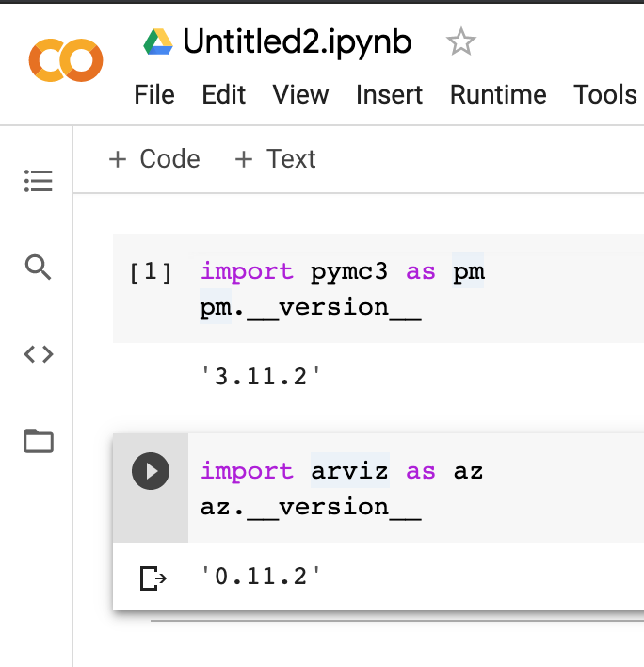Run the arviz import cell
This screenshot has width=644, height=667.
pos(151,471)
